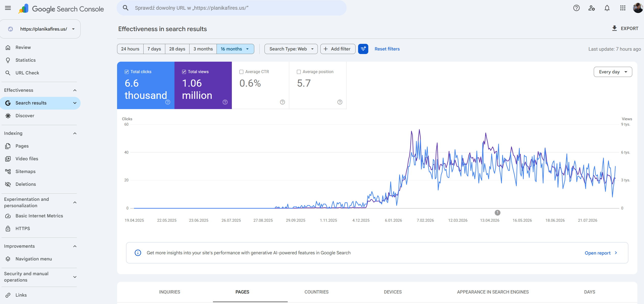
Task: Toggle the Total clicks checkbox
Action: tap(127, 72)
